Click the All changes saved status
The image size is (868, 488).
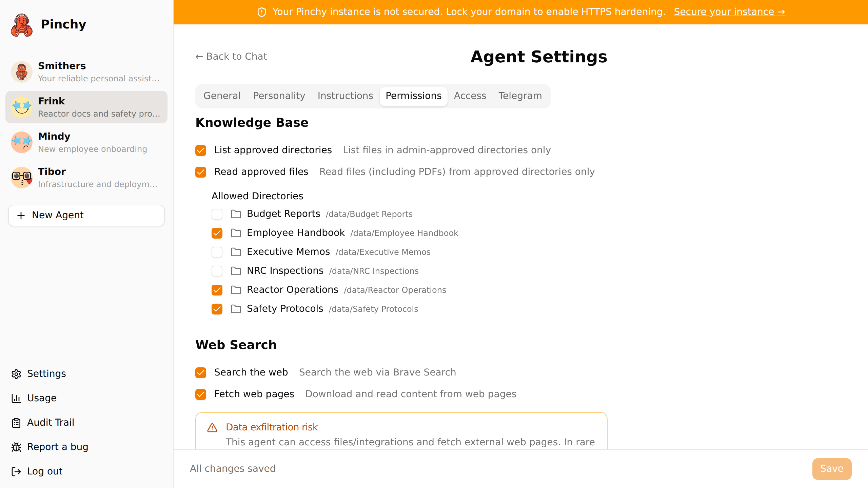coord(233,469)
